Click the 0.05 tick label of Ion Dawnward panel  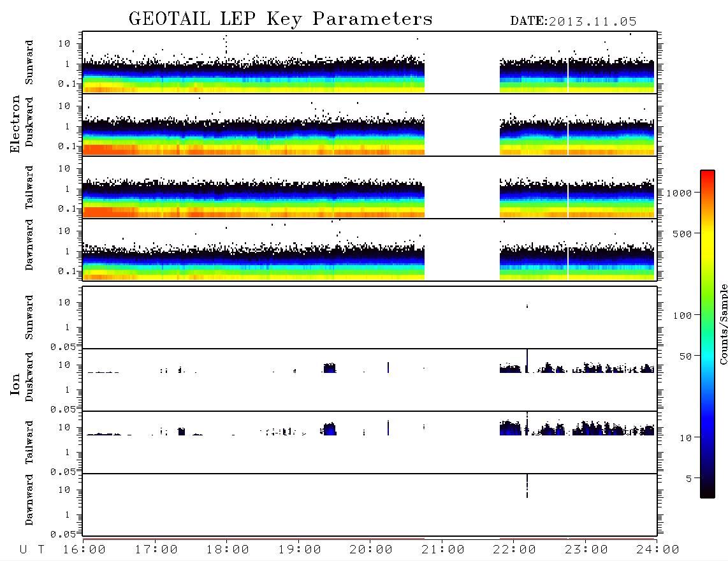[62, 534]
